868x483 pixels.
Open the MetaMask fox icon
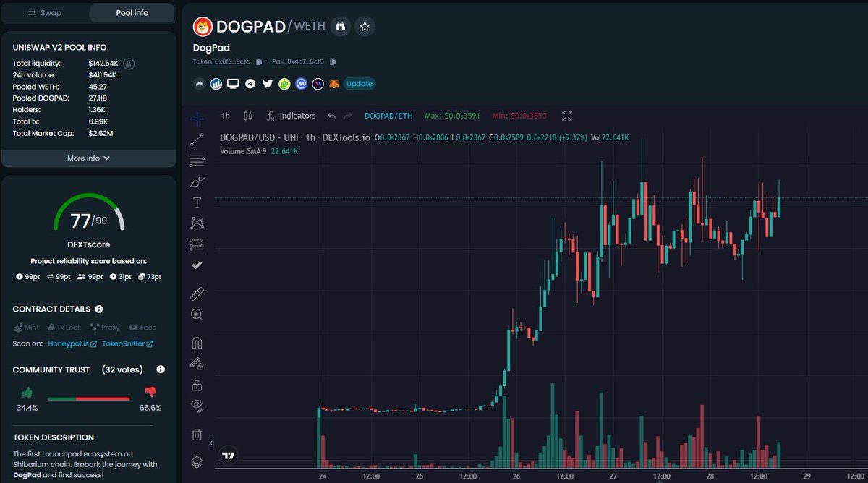click(x=334, y=83)
